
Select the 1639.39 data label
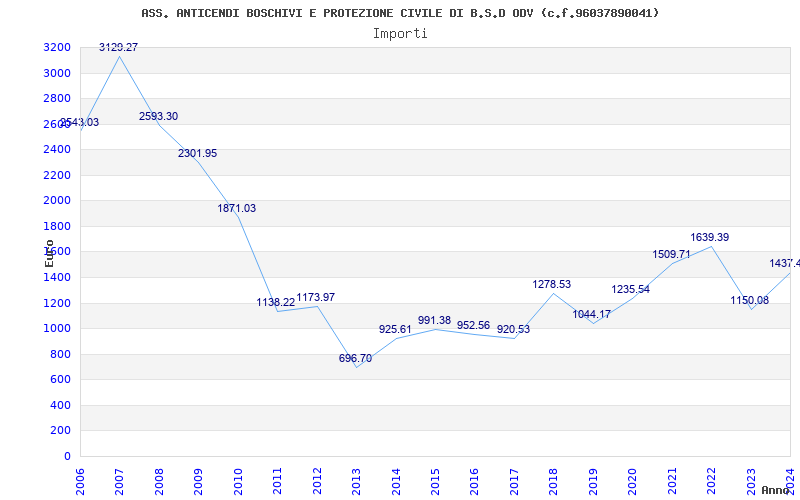pos(710,237)
